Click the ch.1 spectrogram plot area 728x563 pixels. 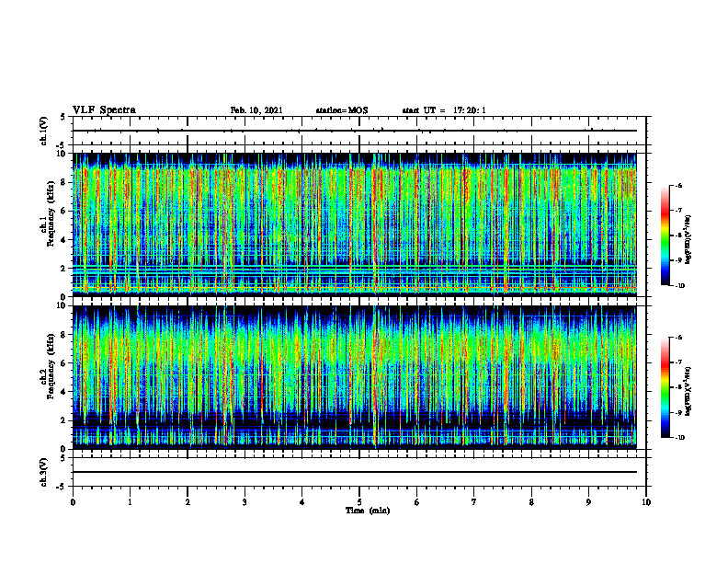[x=355, y=224]
